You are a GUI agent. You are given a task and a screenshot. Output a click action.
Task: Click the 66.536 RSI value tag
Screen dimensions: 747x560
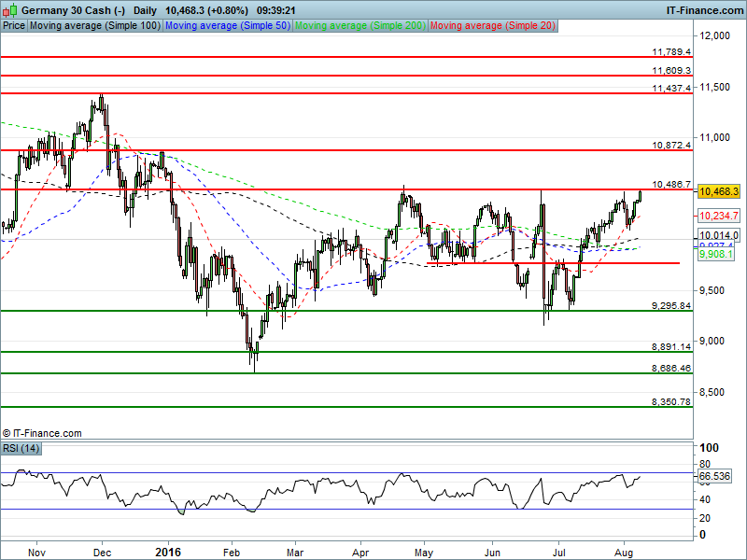714,476
